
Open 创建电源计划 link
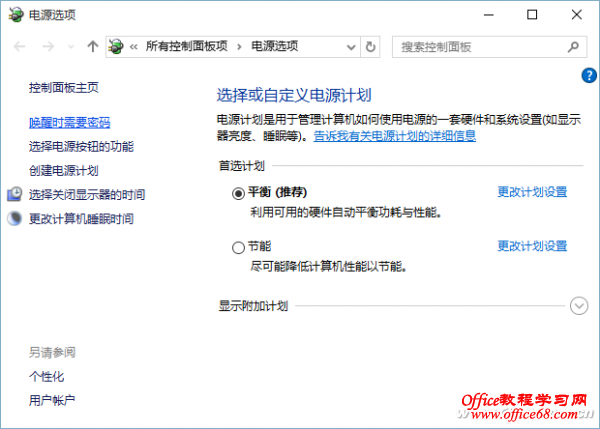pyautogui.click(x=64, y=171)
